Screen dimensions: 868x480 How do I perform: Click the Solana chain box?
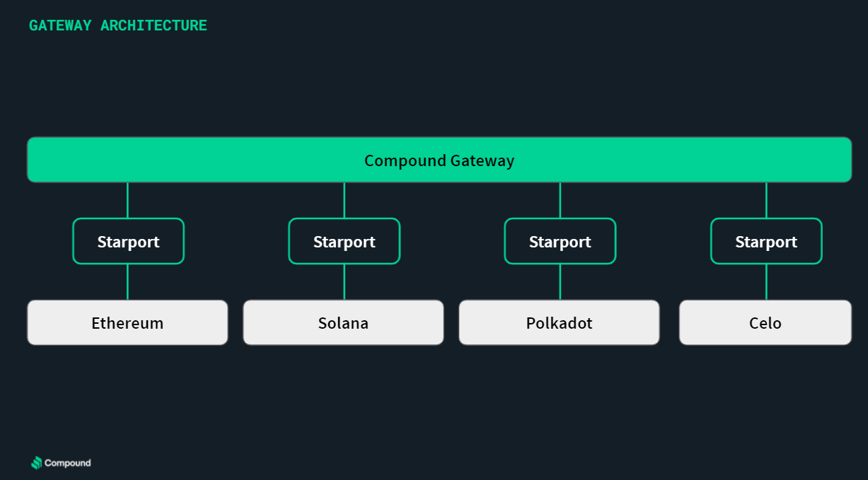point(343,322)
